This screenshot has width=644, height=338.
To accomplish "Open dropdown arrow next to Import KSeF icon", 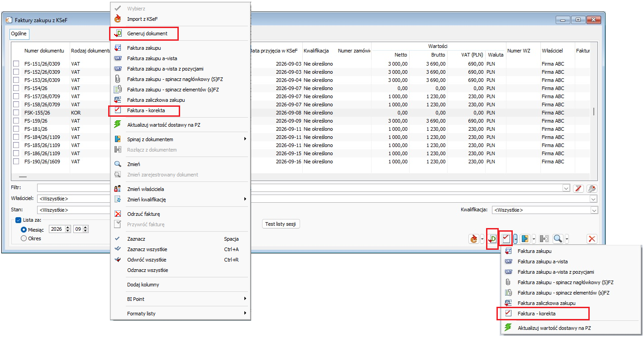I will 482,238.
